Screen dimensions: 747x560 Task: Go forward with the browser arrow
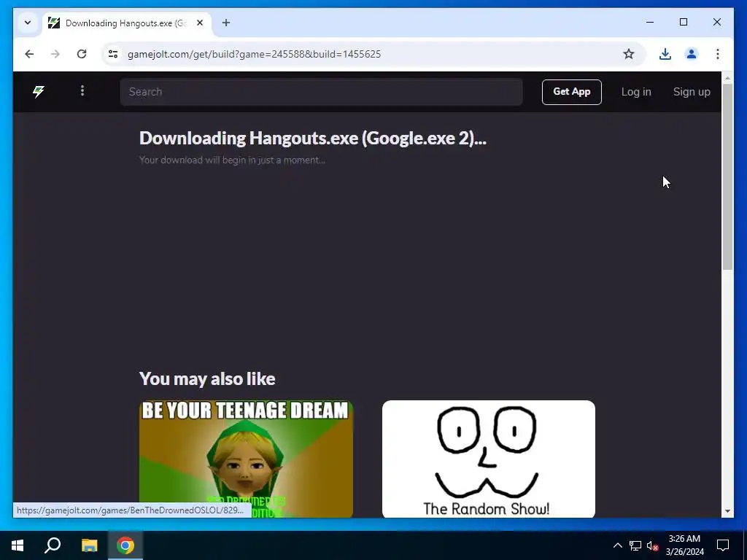(55, 54)
